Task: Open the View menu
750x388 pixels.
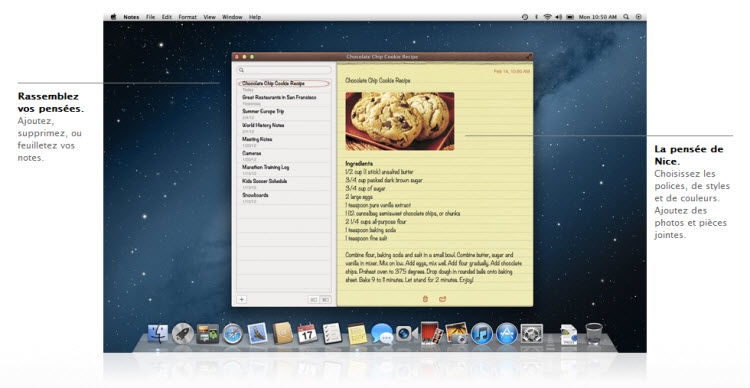Action: pyautogui.click(x=210, y=17)
